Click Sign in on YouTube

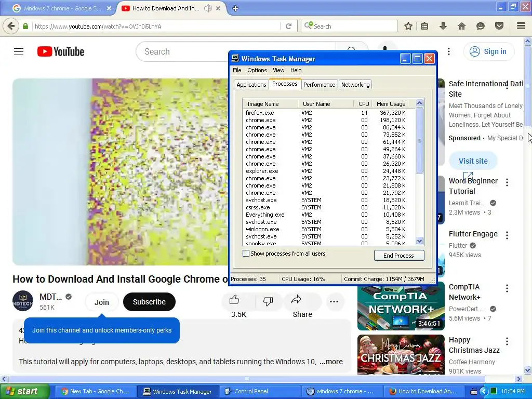point(489,51)
